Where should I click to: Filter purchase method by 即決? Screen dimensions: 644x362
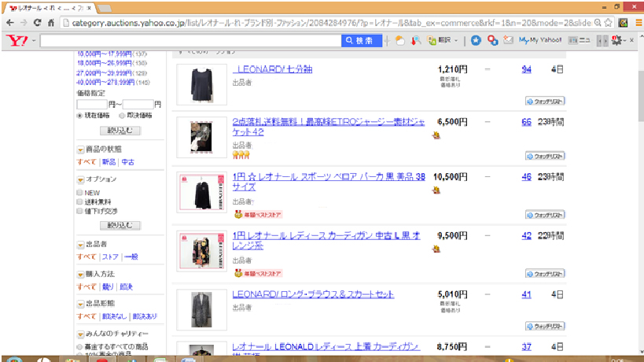pos(126,286)
